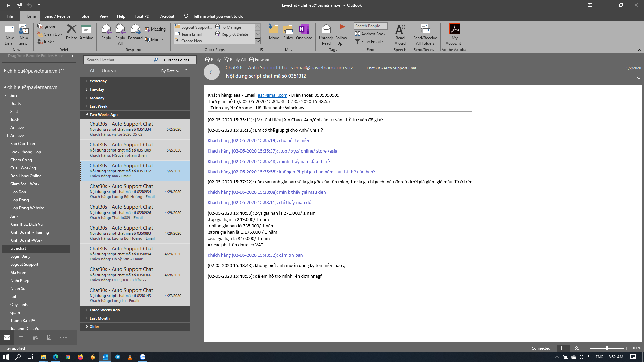Run the Reply & Delete quick step
Viewport: 644px width, 362px height.
(232, 34)
